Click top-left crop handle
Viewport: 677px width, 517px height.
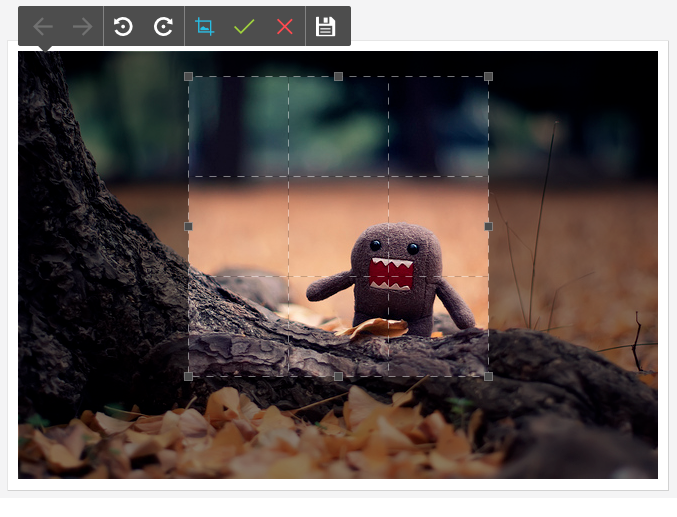[188, 76]
